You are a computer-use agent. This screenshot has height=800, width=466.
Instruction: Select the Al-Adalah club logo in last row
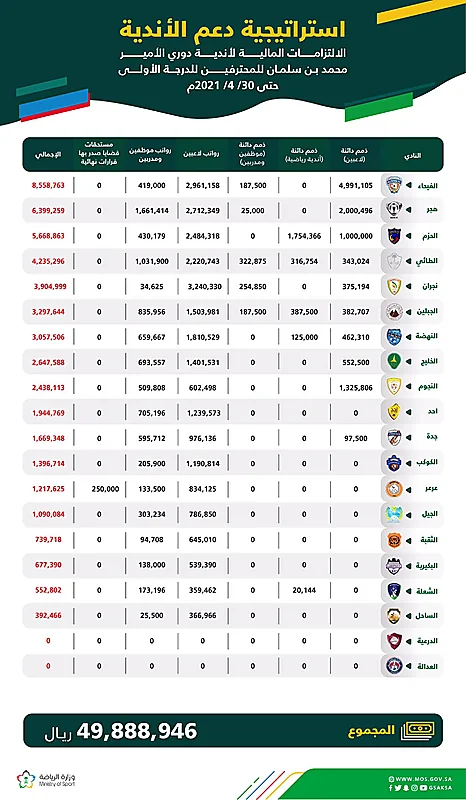394,666
